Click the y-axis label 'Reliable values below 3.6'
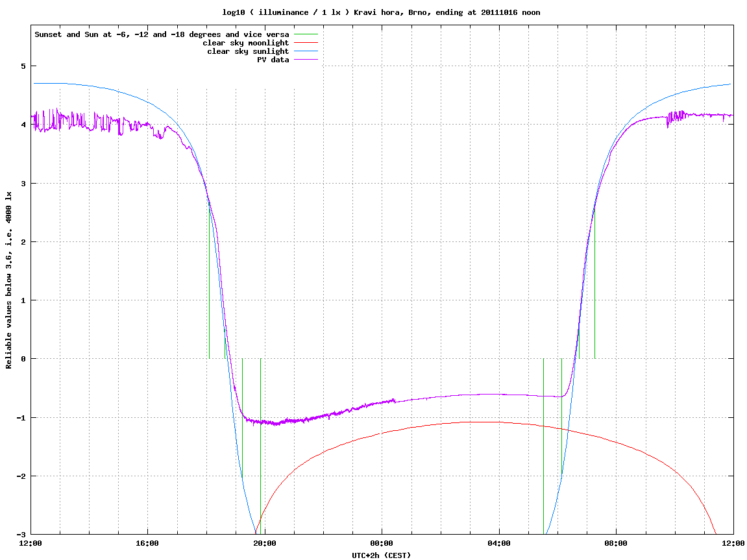The image size is (747, 560). (8, 280)
